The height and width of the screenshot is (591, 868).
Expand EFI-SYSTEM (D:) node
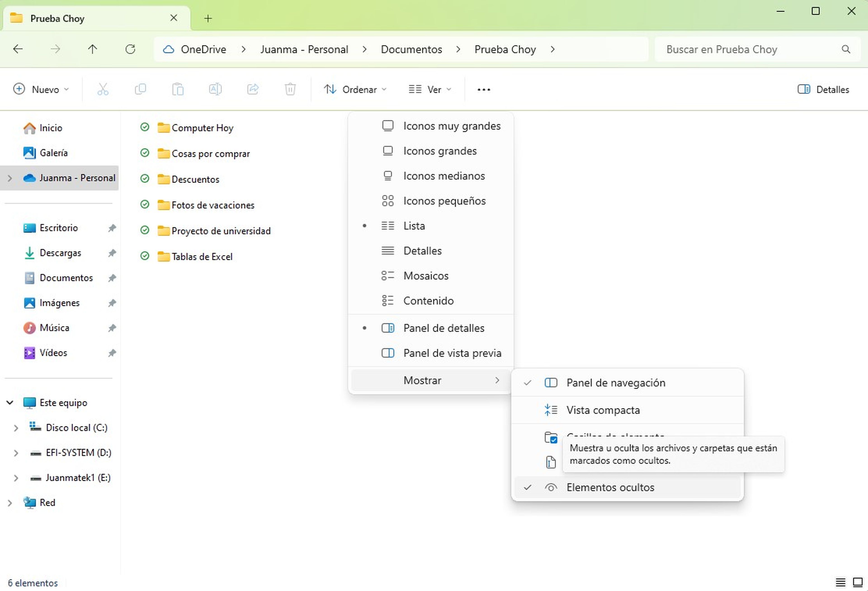point(16,453)
